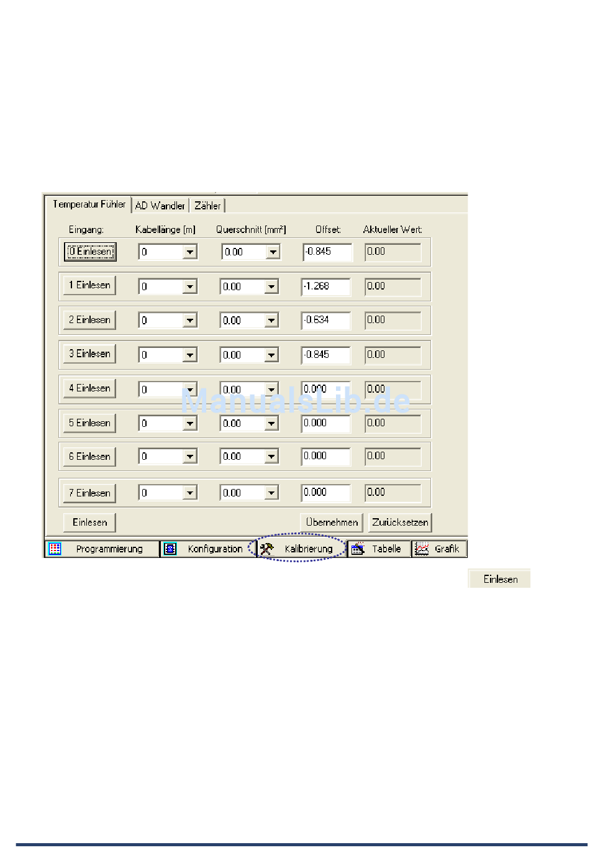Click the 1 Einlesen button

coord(89,285)
